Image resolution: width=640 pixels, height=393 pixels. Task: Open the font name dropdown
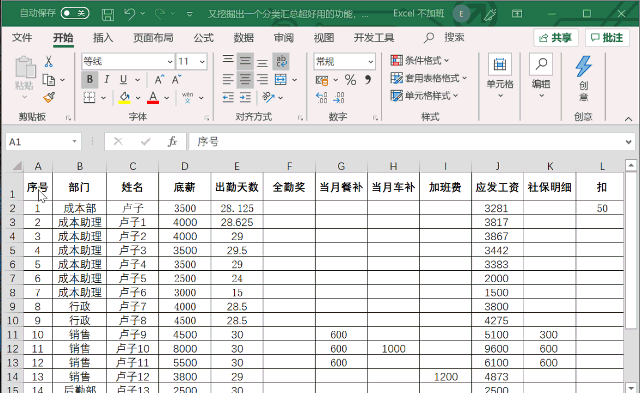click(x=170, y=62)
